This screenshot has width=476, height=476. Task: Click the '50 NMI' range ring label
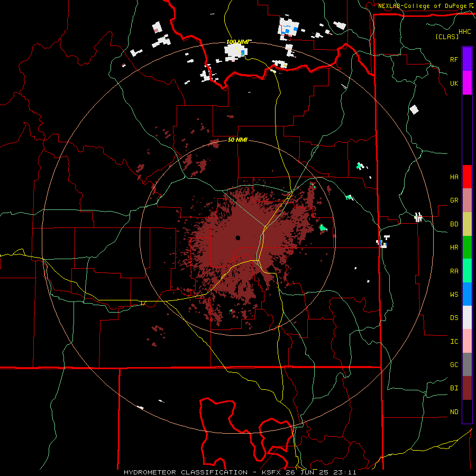click(x=237, y=140)
